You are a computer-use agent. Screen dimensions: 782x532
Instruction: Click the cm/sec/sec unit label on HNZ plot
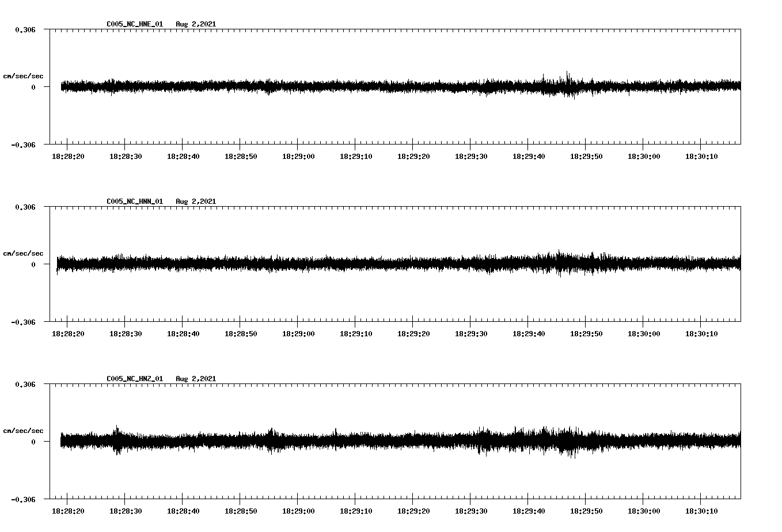23,431
